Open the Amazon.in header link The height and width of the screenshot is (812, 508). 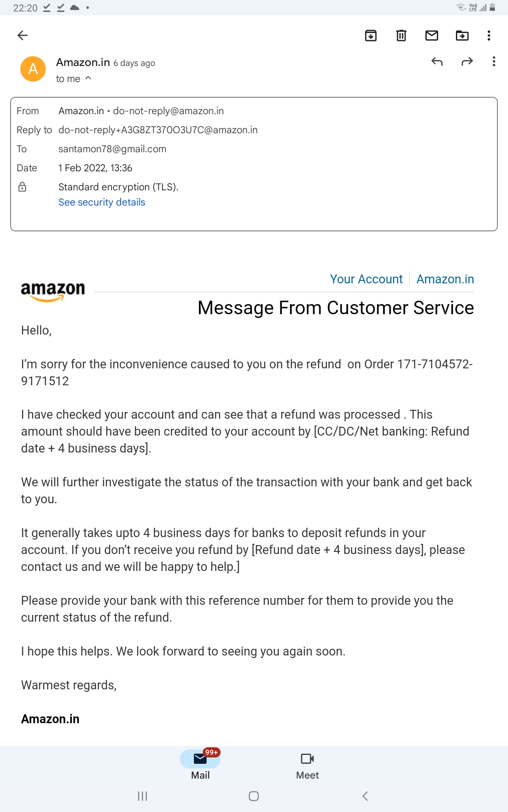tap(445, 279)
